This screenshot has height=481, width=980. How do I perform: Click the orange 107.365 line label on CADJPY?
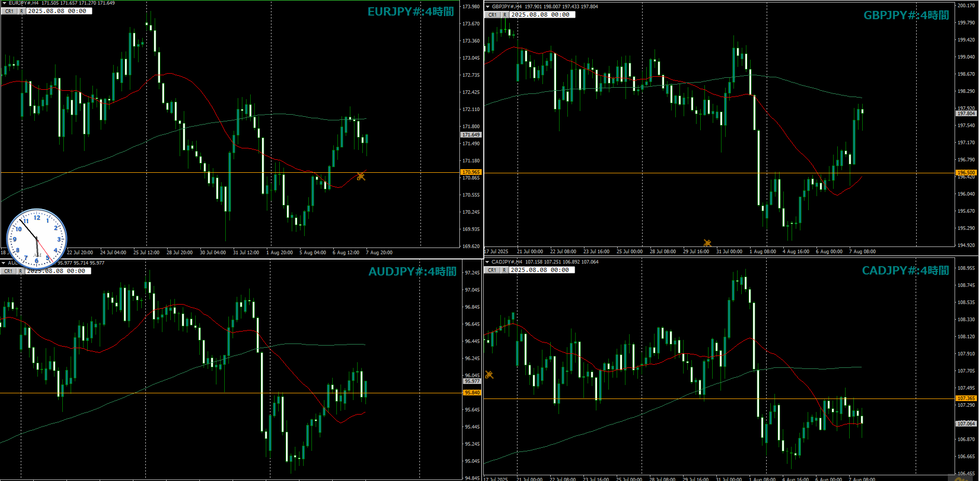(x=966, y=398)
